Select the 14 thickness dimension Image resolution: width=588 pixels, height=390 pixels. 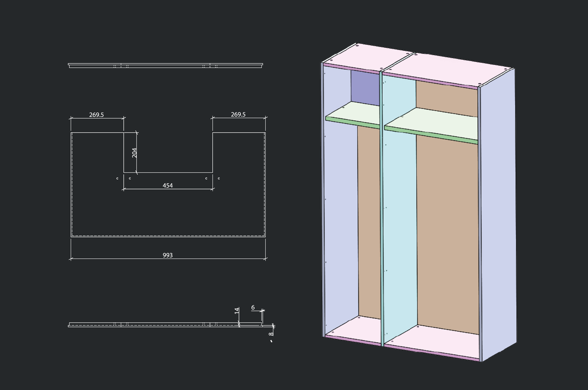click(237, 311)
